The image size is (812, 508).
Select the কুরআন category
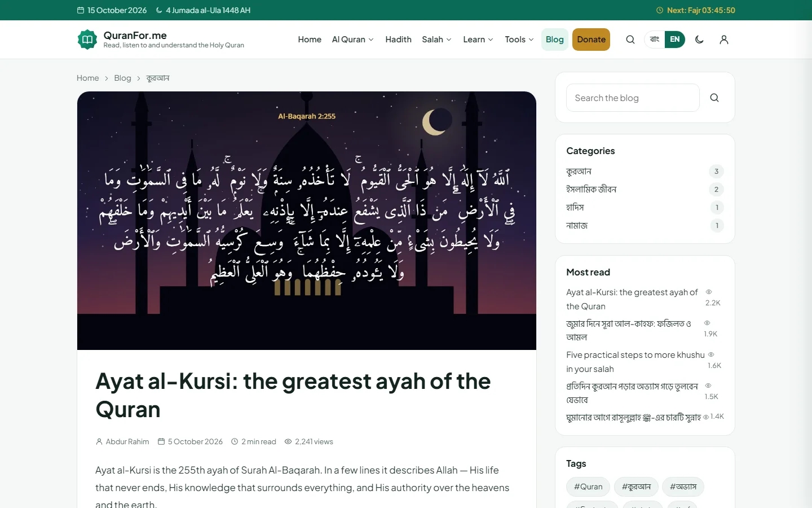pos(645,172)
